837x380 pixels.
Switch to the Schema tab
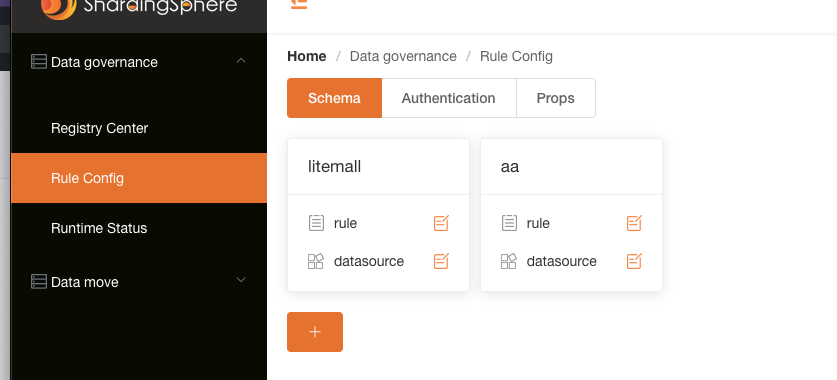(335, 98)
